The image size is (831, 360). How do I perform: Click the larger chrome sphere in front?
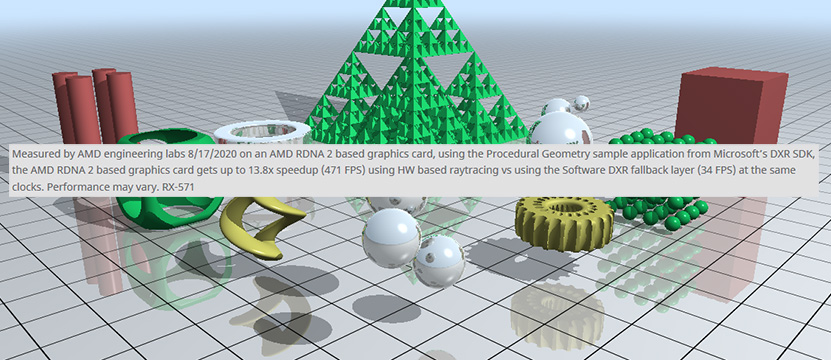click(x=392, y=239)
